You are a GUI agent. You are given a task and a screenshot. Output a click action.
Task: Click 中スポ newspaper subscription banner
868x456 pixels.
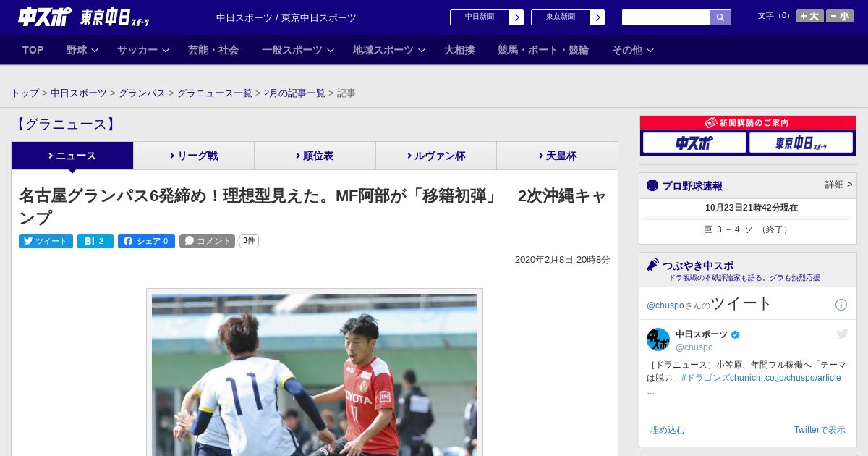[x=694, y=143]
